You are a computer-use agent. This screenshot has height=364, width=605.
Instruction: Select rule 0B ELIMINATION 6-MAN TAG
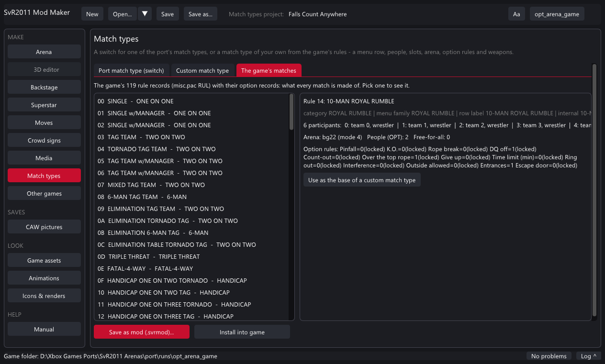point(191,232)
